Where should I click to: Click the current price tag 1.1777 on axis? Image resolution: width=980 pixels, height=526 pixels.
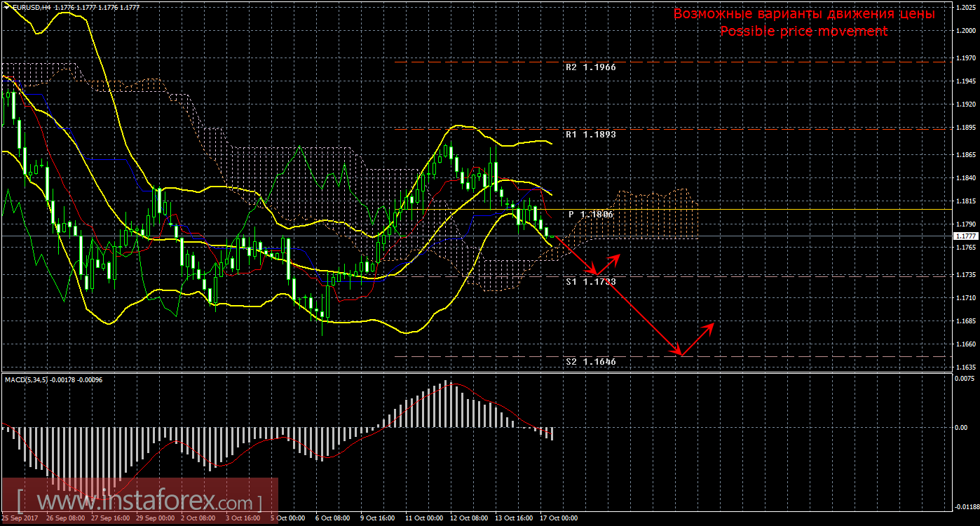click(965, 237)
